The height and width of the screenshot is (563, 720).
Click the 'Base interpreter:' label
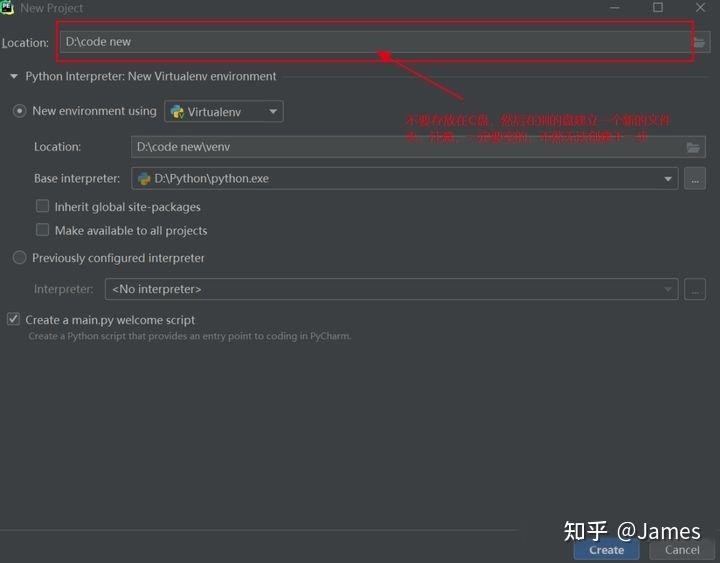click(x=77, y=179)
